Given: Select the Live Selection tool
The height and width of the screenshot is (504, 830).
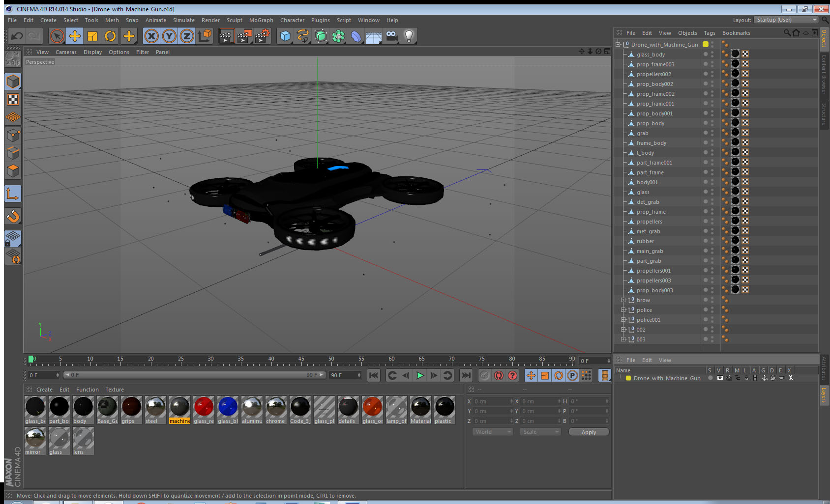Looking at the screenshot, I should pos(57,36).
